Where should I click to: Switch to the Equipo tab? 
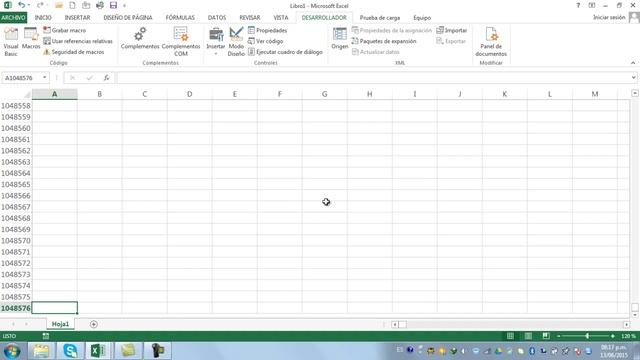[x=422, y=18]
